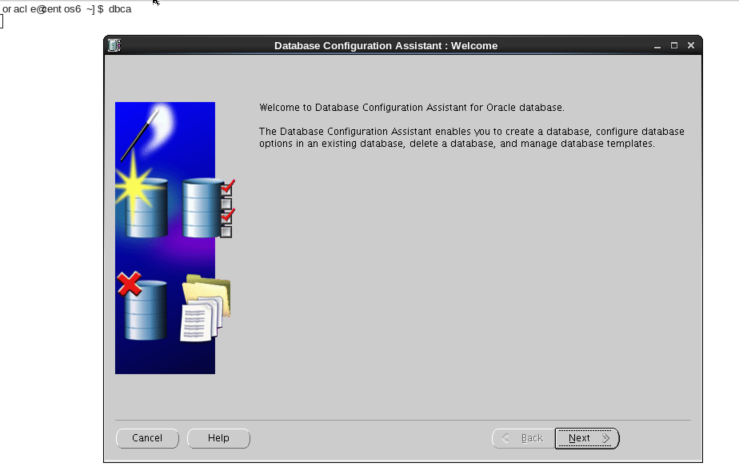Viewport: 739px width, 474px height.
Task: Click the delete database cylinder with red X
Action: [x=142, y=306]
